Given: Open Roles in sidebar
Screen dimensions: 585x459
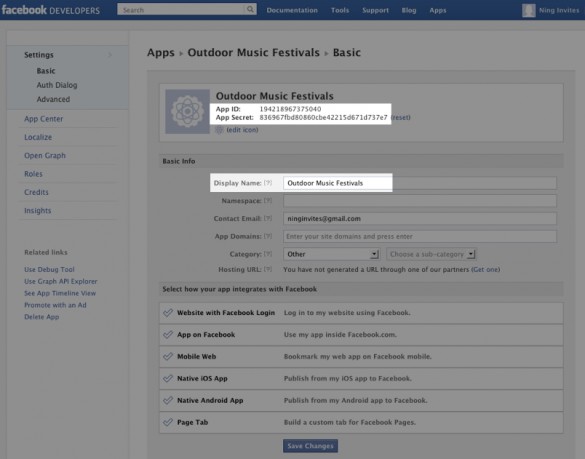Looking at the screenshot, I should click(33, 174).
